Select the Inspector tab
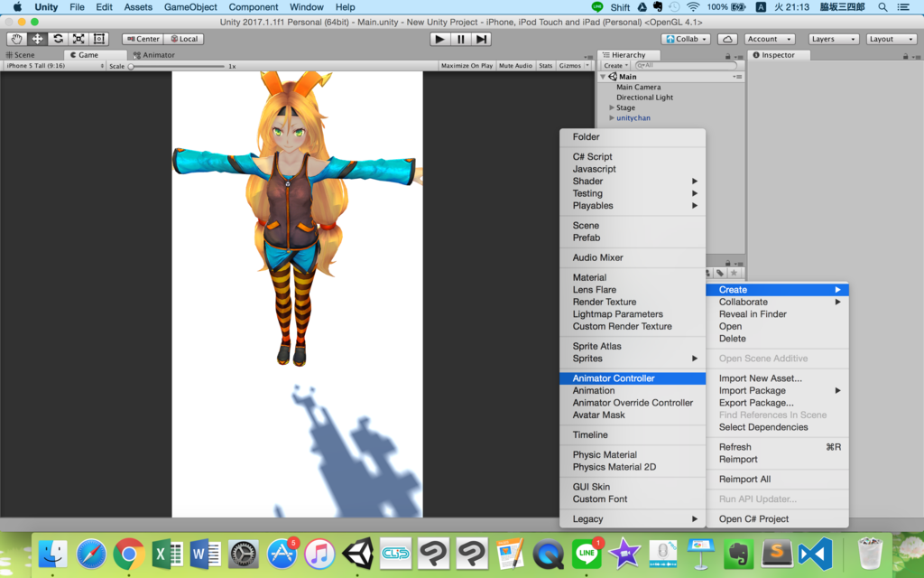 click(778, 55)
